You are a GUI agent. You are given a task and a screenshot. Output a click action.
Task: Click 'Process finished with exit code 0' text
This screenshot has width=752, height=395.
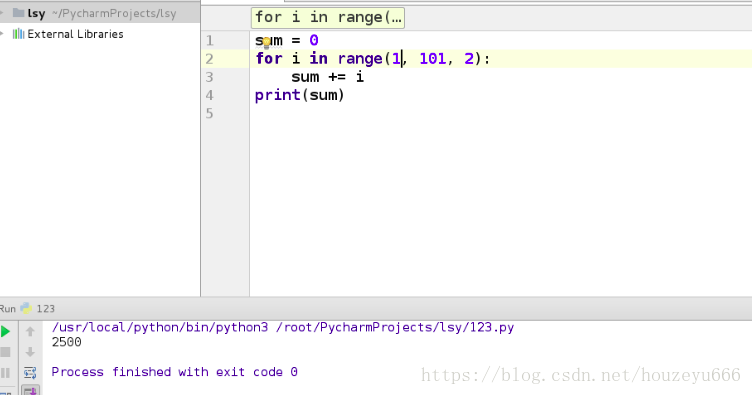(175, 372)
